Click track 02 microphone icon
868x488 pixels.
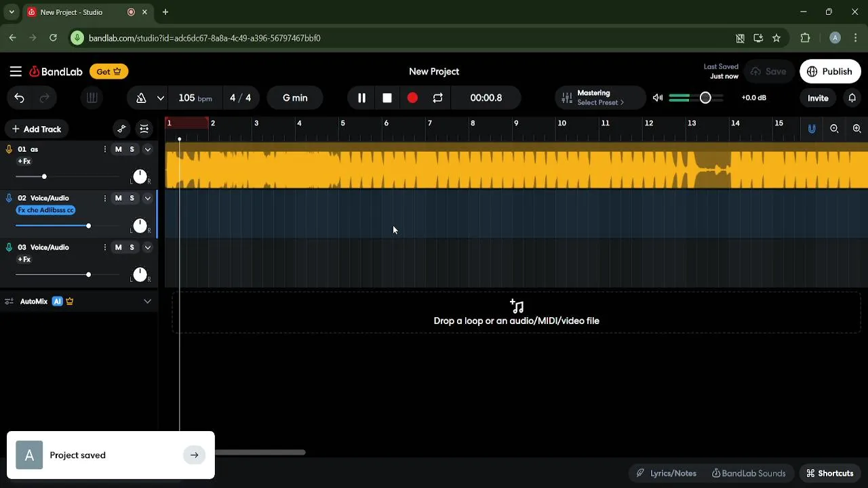tap(9, 198)
